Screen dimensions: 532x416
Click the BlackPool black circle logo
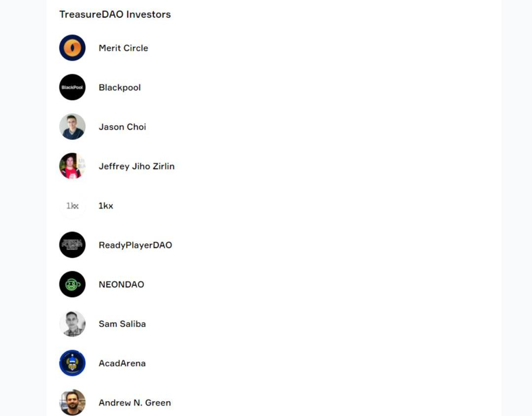[x=72, y=87]
